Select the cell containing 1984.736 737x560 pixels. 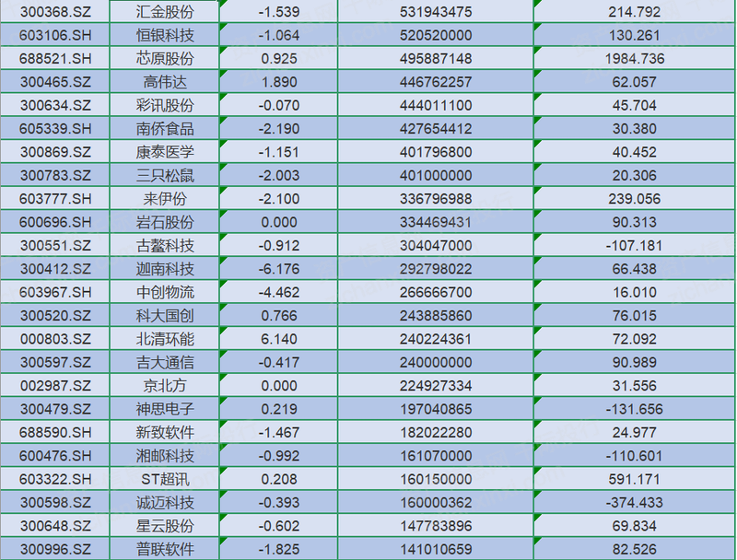[636, 58]
